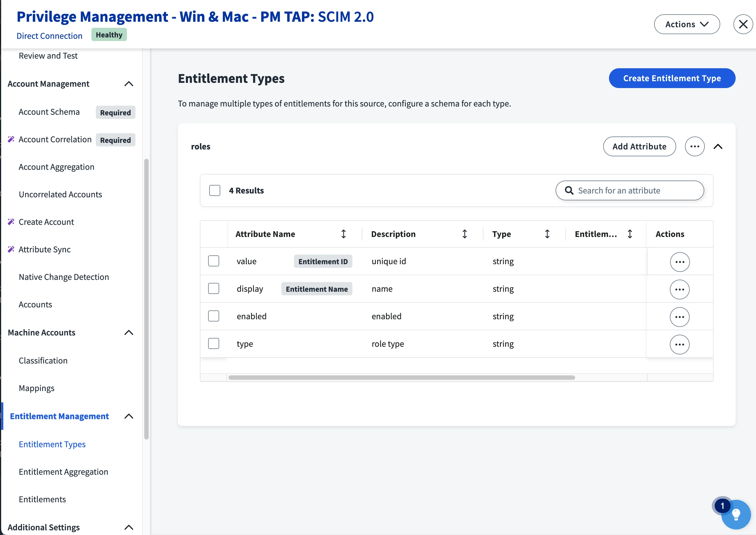Click the lightbulb help icon
756x535 pixels.
(x=736, y=515)
